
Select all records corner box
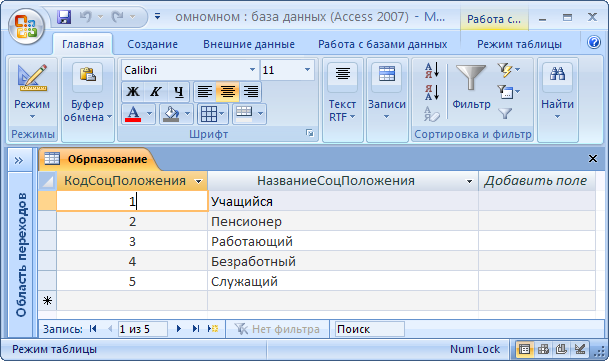point(47,181)
